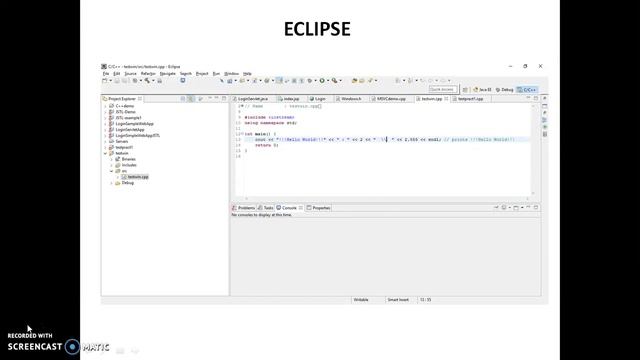Collapse the src folder
The height and width of the screenshot is (360, 640).
tap(111, 171)
